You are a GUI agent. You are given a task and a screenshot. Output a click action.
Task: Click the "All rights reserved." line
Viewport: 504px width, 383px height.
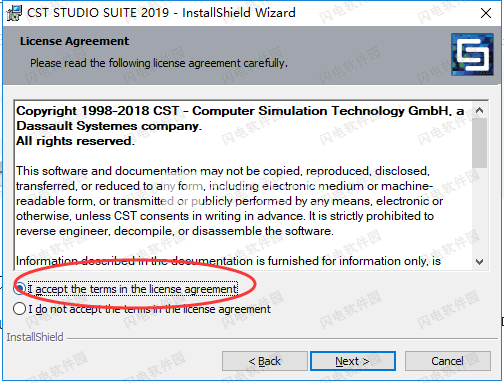pyautogui.click(x=75, y=141)
